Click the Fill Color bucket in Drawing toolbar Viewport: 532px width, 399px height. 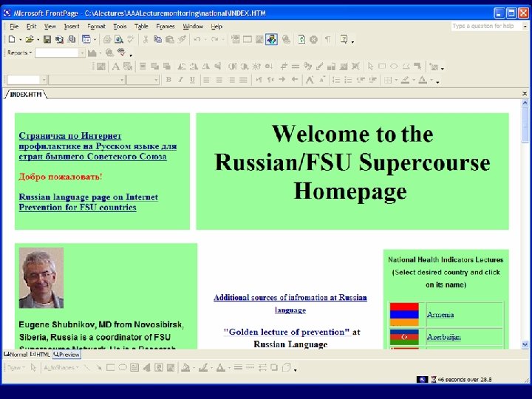point(185,367)
